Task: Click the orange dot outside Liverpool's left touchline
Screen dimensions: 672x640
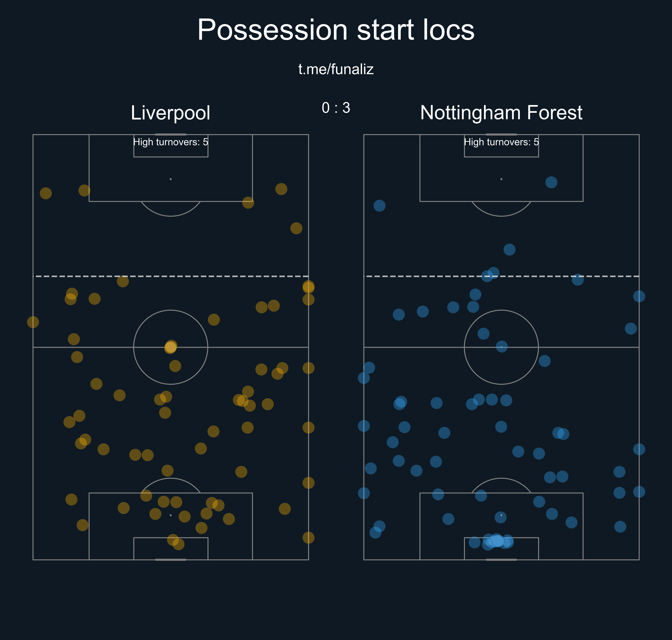Action: (x=33, y=322)
